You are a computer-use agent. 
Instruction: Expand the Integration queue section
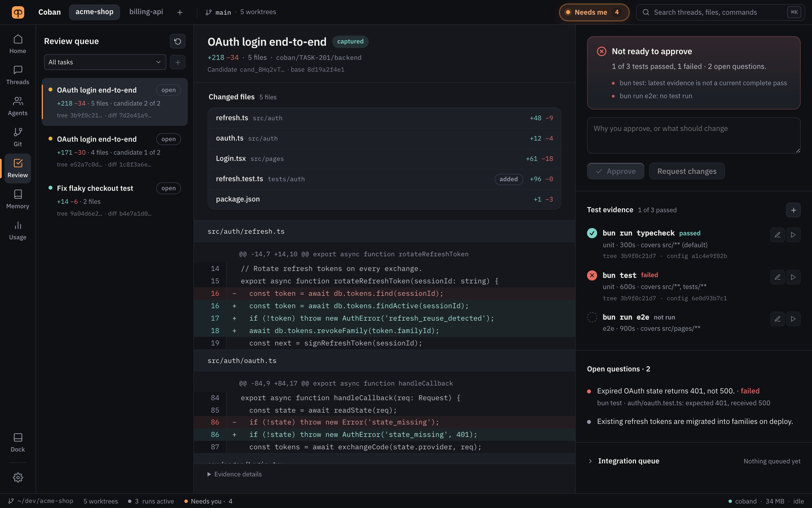694,461
